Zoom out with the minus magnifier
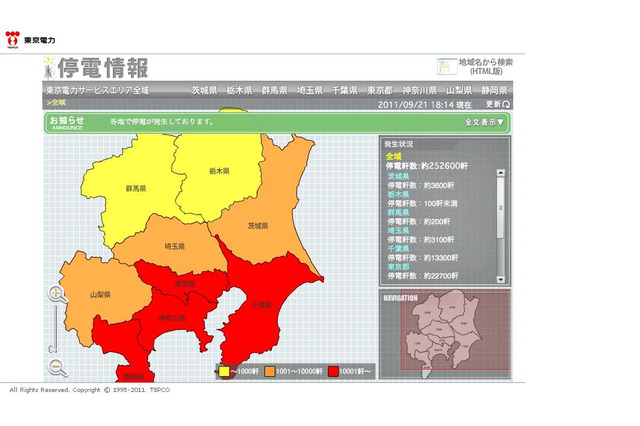Image resolution: width=640 pixels, height=426 pixels. (x=57, y=368)
